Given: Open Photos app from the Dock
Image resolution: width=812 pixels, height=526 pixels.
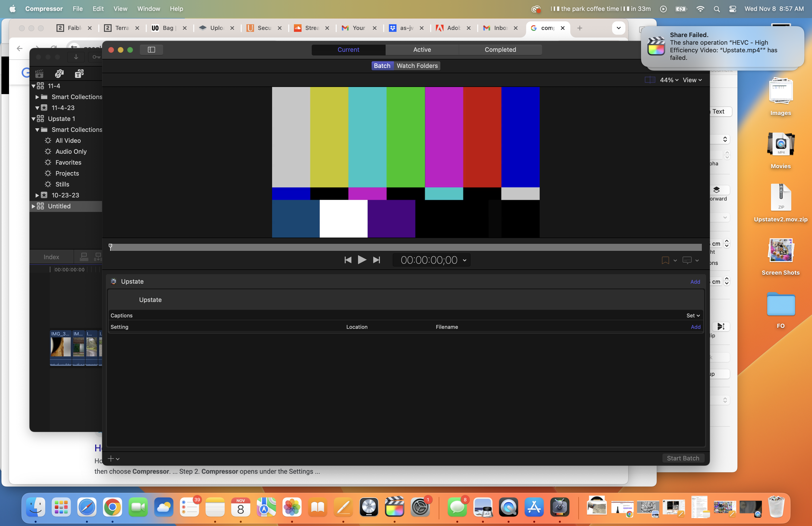Looking at the screenshot, I should [292, 507].
